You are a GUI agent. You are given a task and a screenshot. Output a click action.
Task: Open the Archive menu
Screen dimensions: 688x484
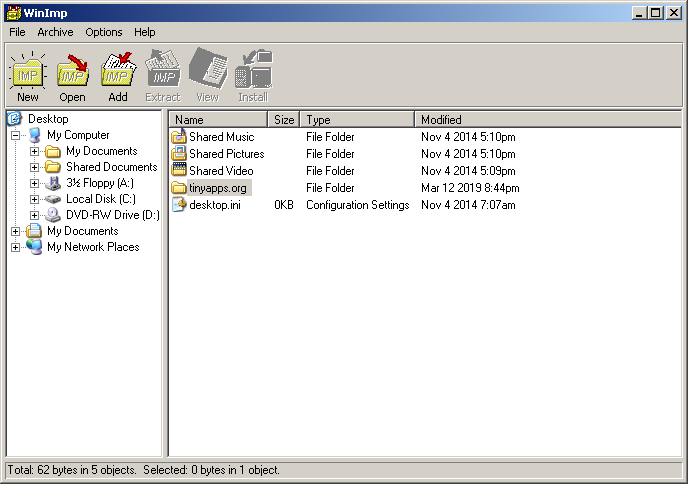tap(55, 32)
